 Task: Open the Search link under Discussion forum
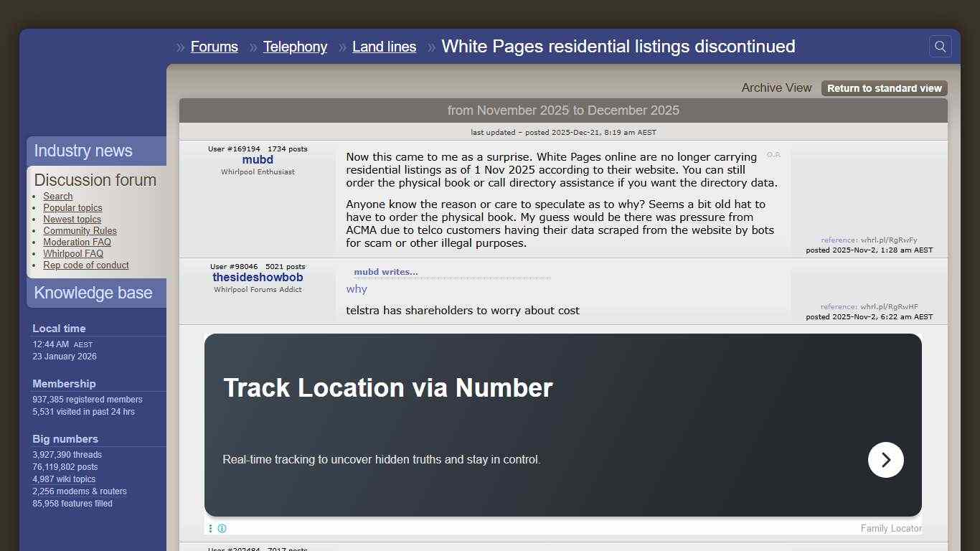click(57, 196)
